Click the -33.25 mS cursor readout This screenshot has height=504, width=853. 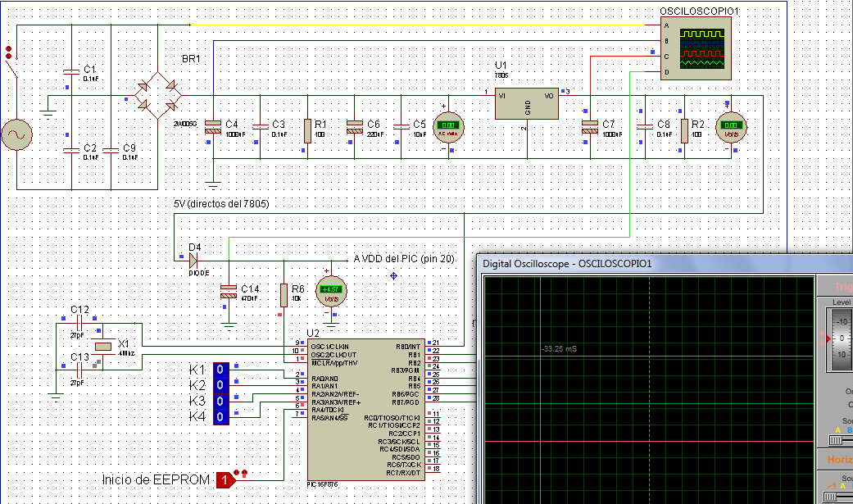(x=559, y=349)
